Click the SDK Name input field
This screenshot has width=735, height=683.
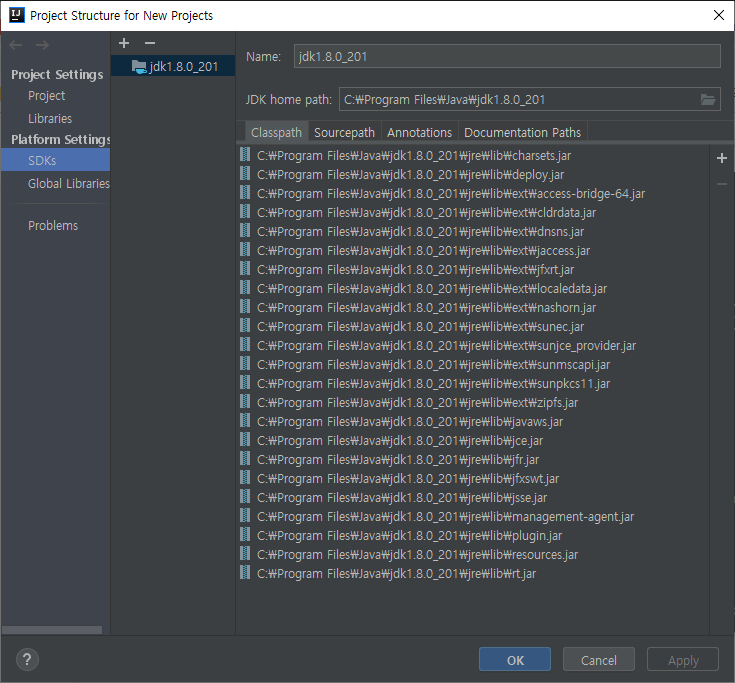507,56
